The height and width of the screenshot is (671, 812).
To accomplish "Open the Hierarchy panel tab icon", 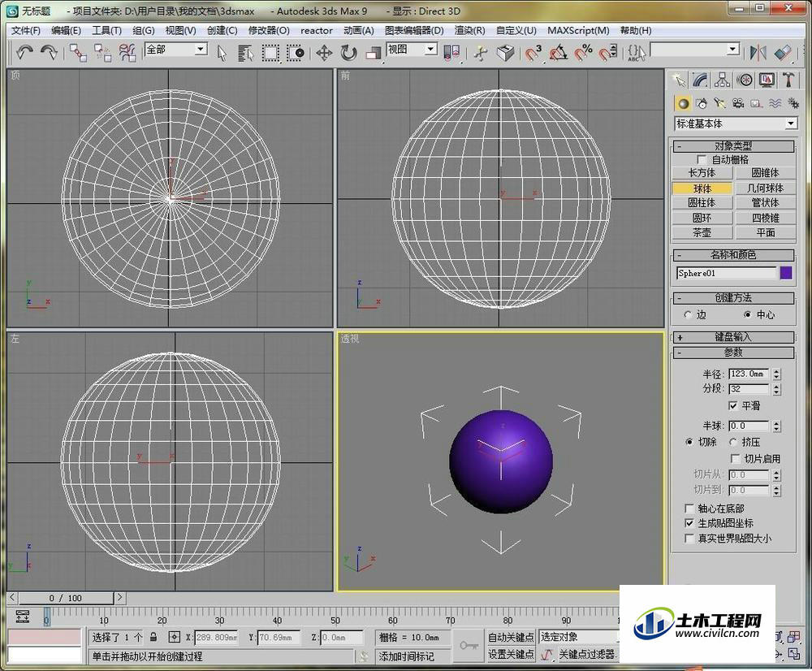I will (723, 80).
